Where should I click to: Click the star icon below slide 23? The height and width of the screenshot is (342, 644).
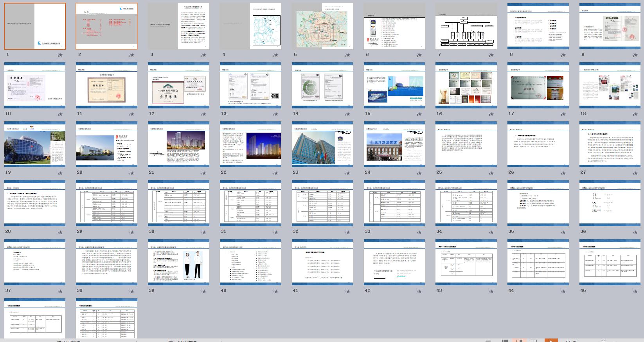point(348,173)
